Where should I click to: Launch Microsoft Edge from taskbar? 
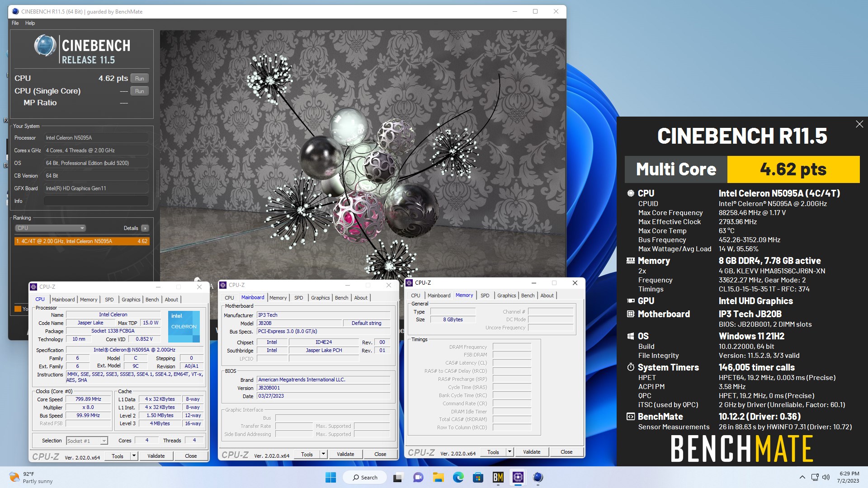click(458, 478)
